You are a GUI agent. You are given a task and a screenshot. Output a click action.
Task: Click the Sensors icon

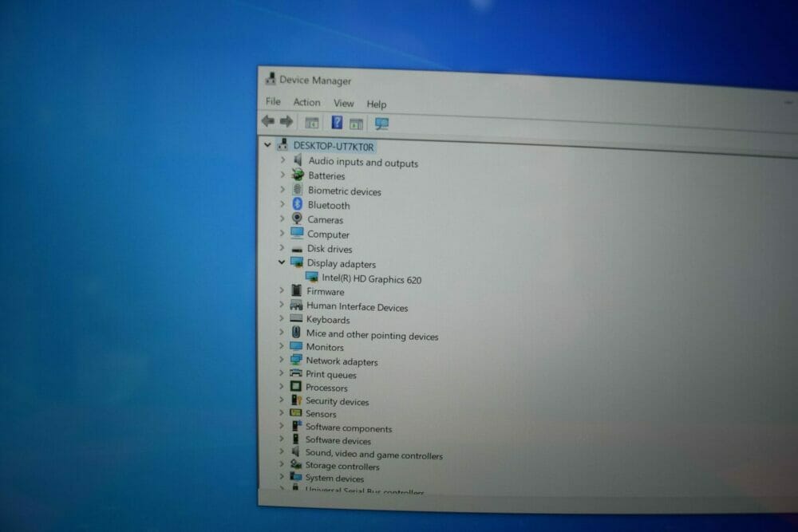coord(296,413)
